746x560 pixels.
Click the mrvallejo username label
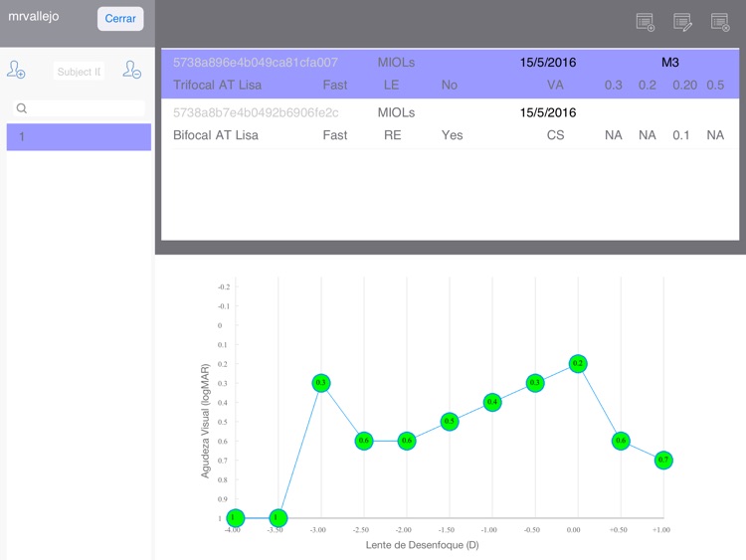click(33, 17)
